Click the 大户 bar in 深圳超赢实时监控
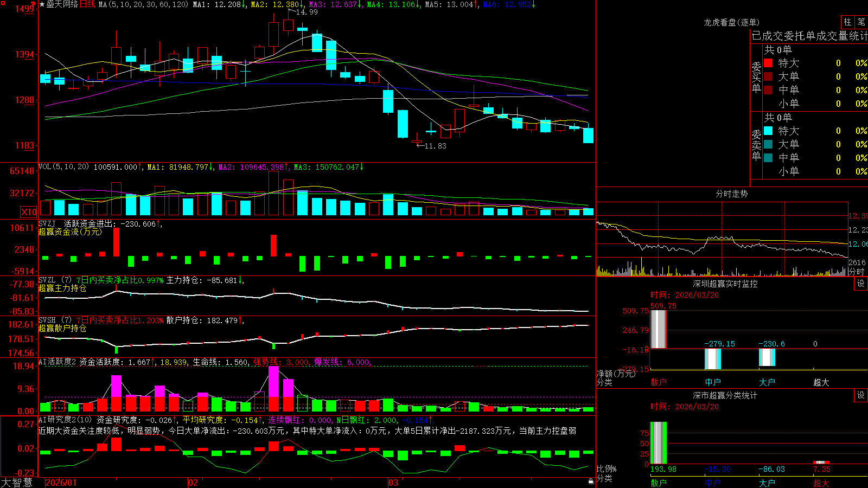Screen dimensions: 868x488 point(767,357)
